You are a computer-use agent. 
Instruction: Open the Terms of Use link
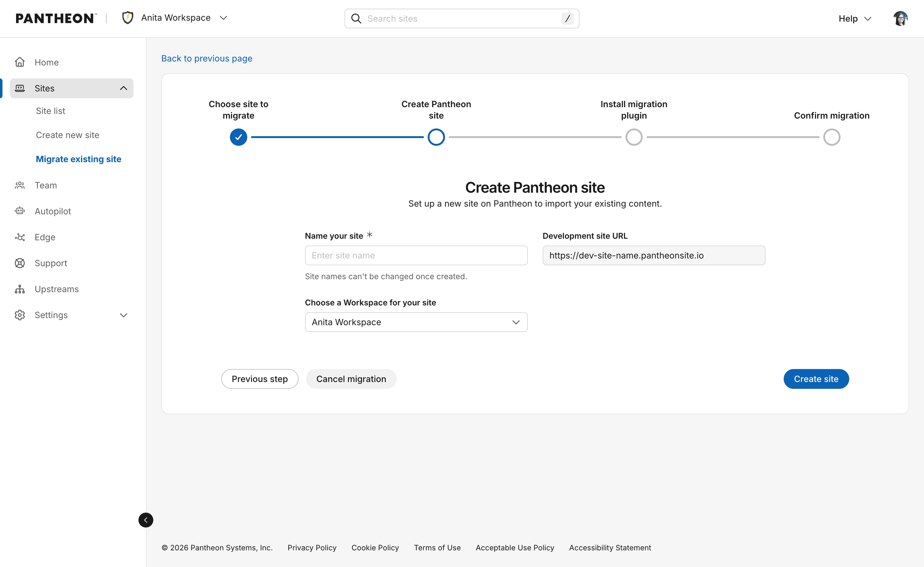(x=437, y=548)
